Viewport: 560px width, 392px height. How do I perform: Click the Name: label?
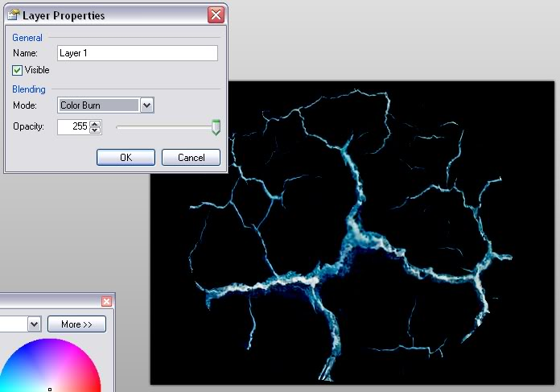tap(25, 53)
